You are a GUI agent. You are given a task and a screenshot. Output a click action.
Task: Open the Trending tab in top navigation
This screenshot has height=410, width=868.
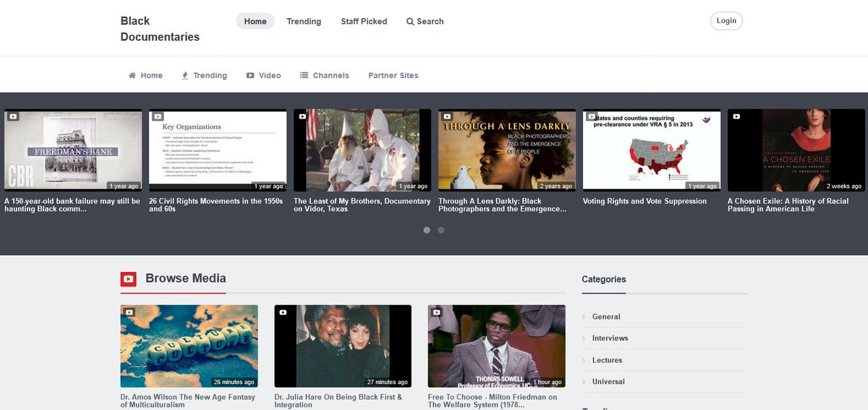[304, 21]
